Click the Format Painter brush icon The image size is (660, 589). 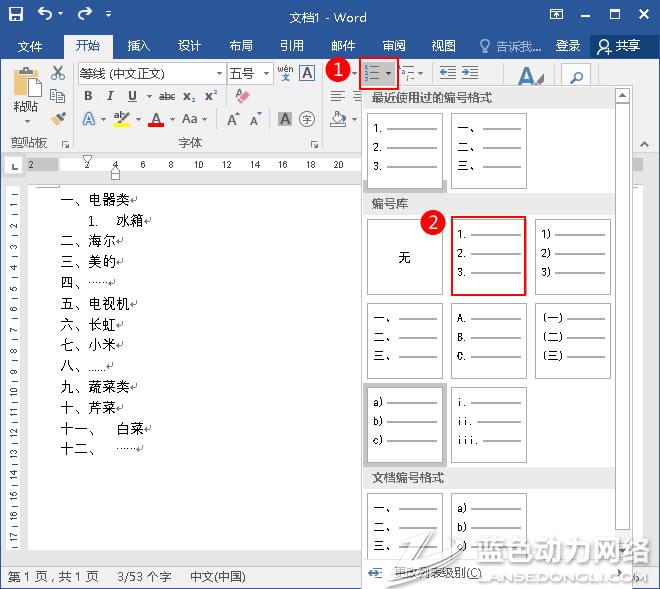click(x=58, y=119)
